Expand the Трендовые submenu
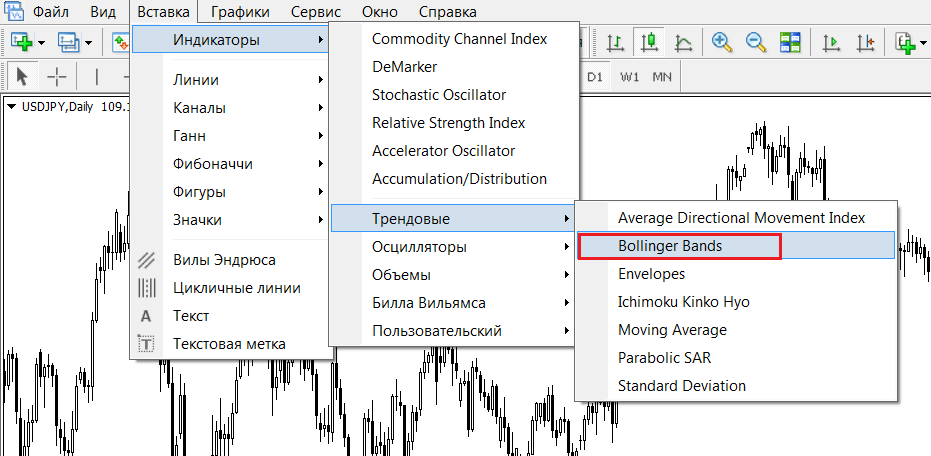 pyautogui.click(x=453, y=218)
